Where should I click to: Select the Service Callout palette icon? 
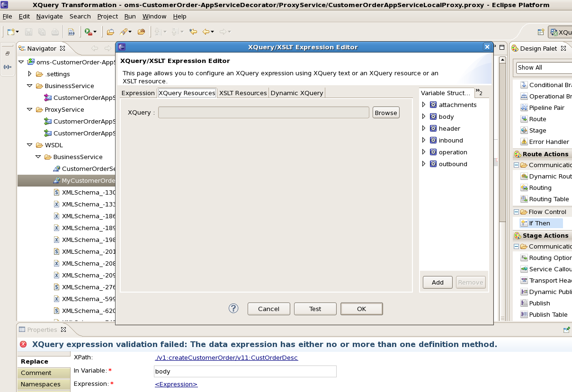524,269
